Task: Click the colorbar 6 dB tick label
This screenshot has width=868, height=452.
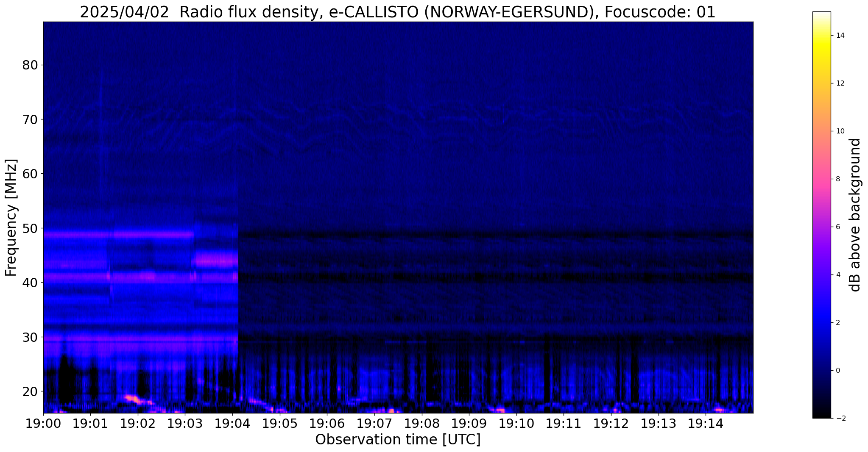Action: 837,227
